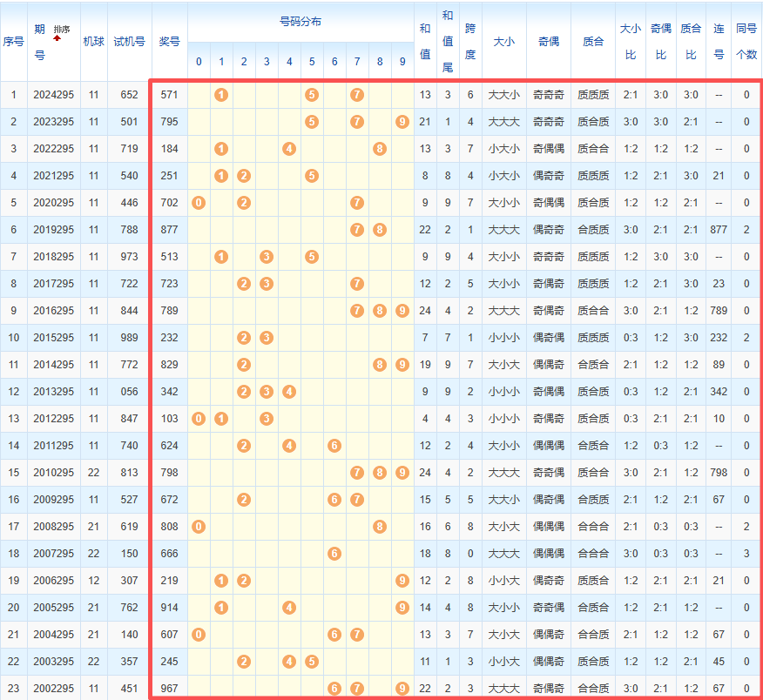
Task: Click orange ball 1 in row 2024295
Action: 221,95
